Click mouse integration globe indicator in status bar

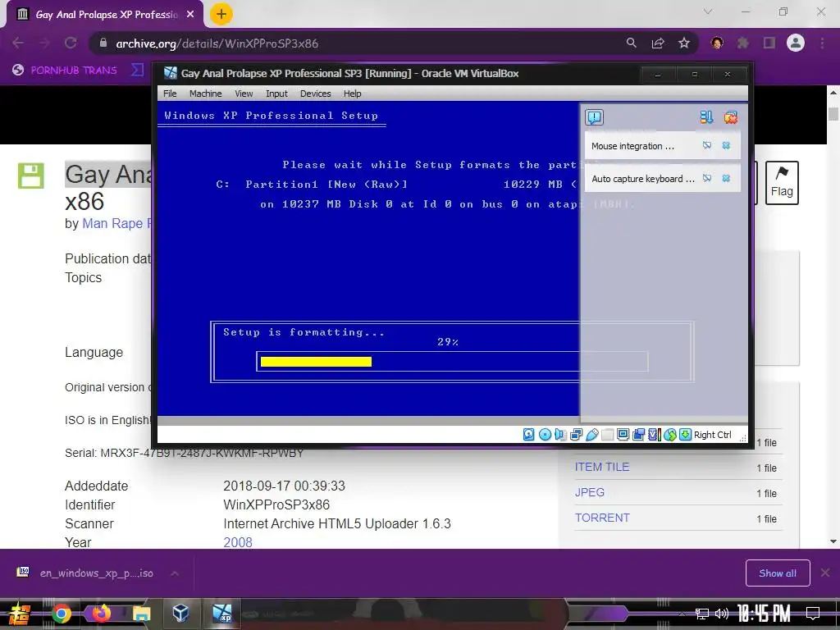[x=670, y=435]
